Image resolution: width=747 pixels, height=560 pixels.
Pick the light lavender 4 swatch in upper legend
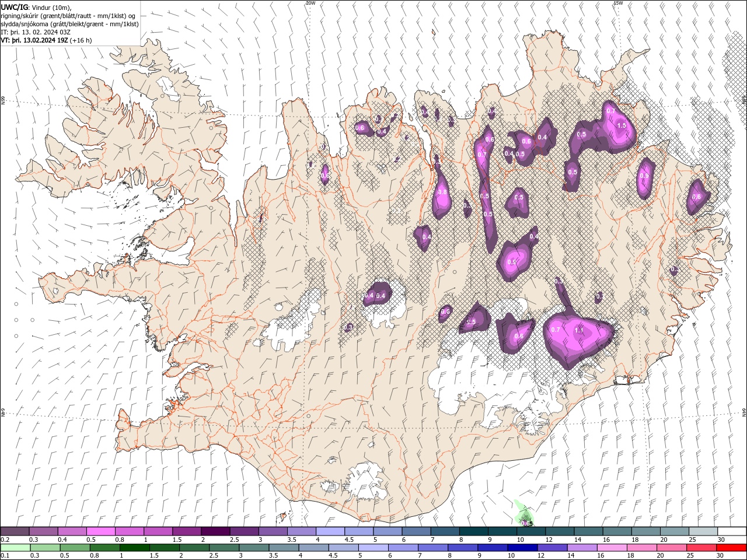(330, 531)
